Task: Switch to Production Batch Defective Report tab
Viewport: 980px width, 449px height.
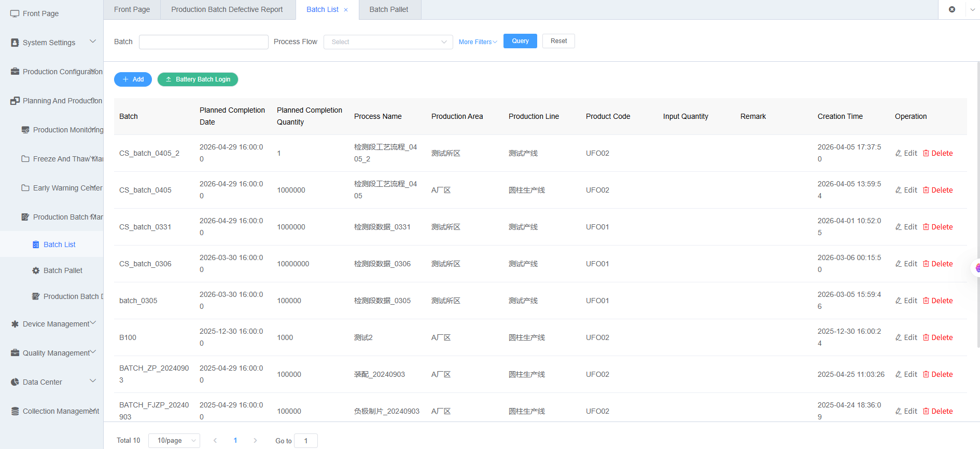Action: click(227, 9)
